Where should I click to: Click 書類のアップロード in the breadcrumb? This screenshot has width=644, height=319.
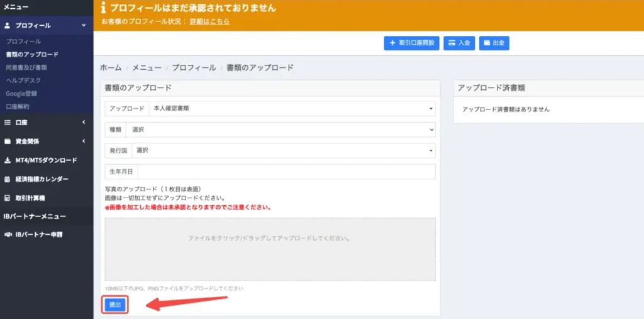[260, 68]
